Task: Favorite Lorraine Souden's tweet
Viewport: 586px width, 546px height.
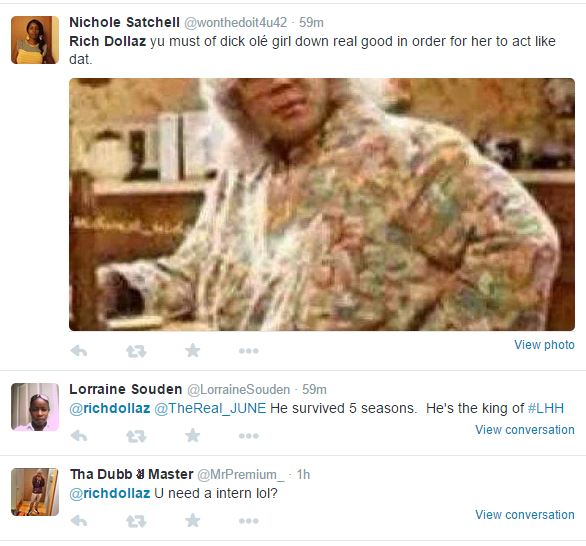Action: 193,435
